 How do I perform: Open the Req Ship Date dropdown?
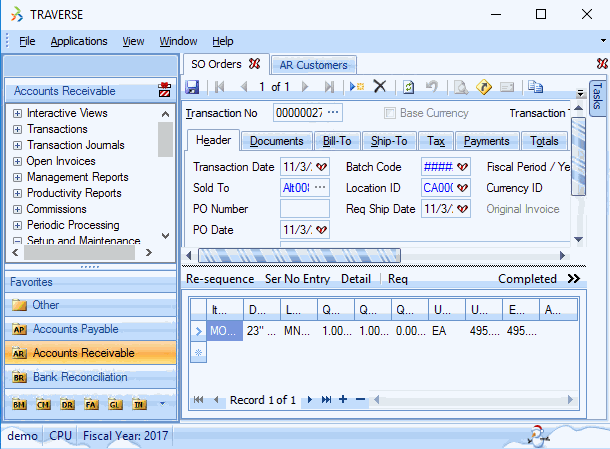click(462, 209)
